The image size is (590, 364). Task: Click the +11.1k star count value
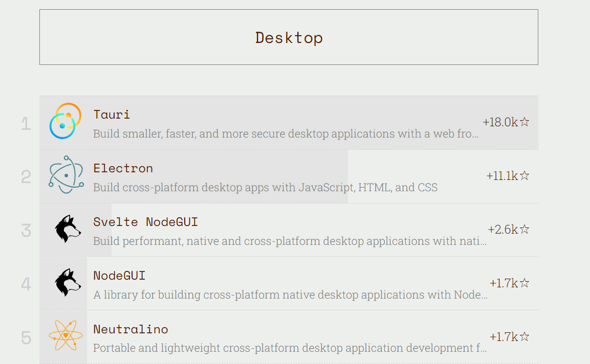coord(501,175)
